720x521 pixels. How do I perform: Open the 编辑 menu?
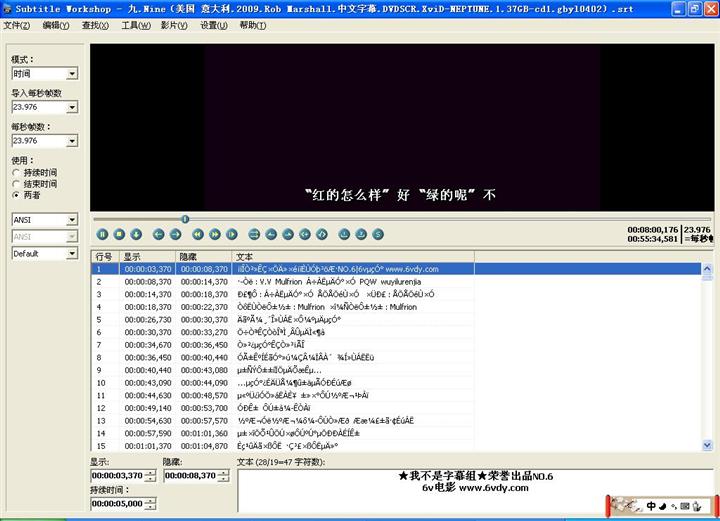click(x=56, y=26)
